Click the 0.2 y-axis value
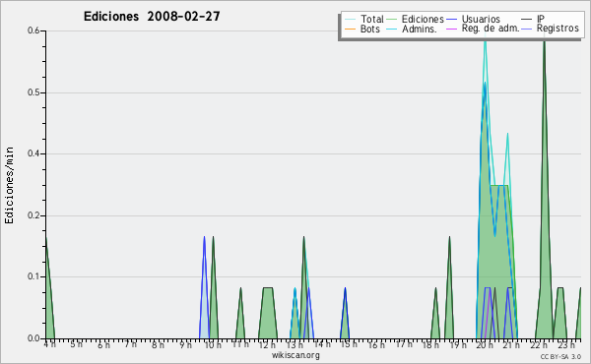This screenshot has width=591, height=364. [33, 215]
